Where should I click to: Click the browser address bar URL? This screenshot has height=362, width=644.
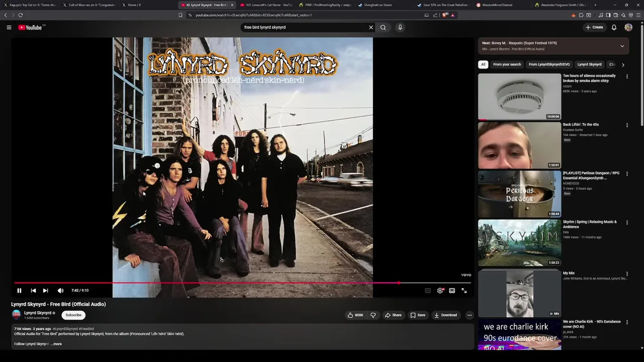point(254,15)
